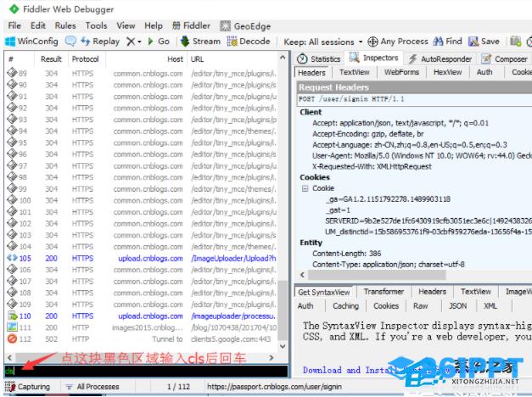The width and height of the screenshot is (532, 397).
Task: Click the camera screenshot toolbar icon
Action: pyautogui.click(x=515, y=42)
